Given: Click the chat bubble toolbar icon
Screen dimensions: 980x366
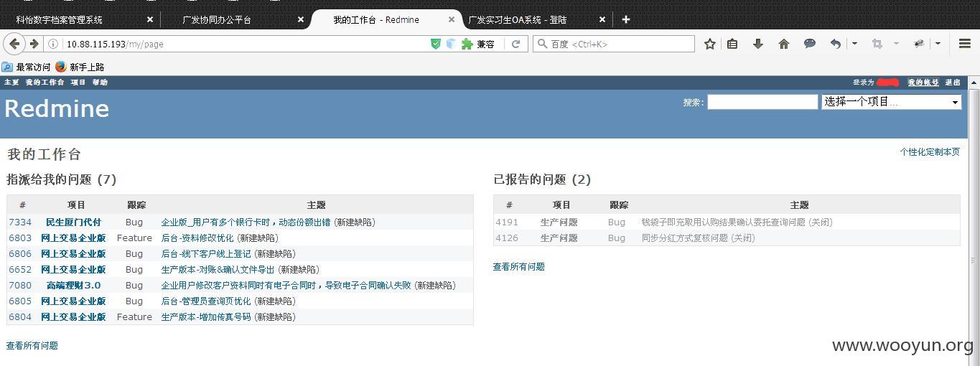Looking at the screenshot, I should click(x=810, y=44).
